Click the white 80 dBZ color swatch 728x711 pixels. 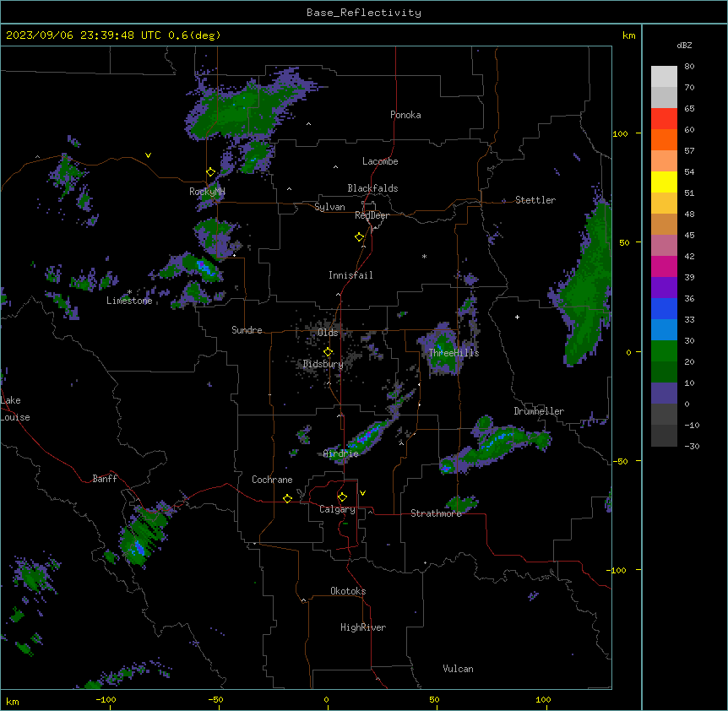[664, 77]
